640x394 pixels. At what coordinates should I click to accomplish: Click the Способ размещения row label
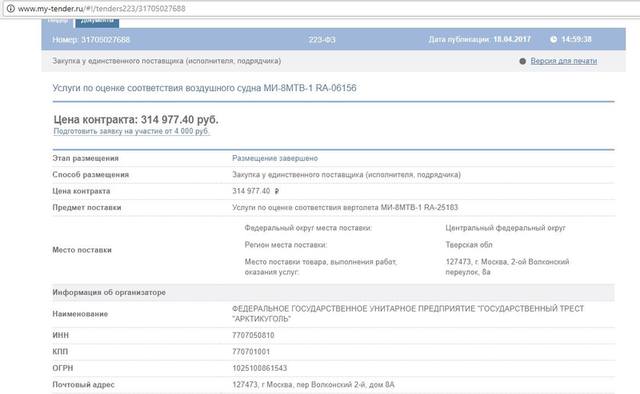(x=91, y=175)
